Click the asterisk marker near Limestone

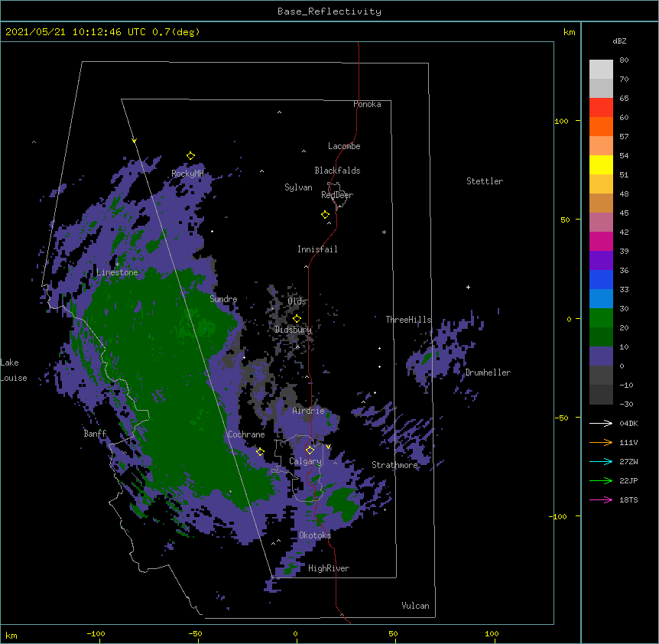click(117, 265)
